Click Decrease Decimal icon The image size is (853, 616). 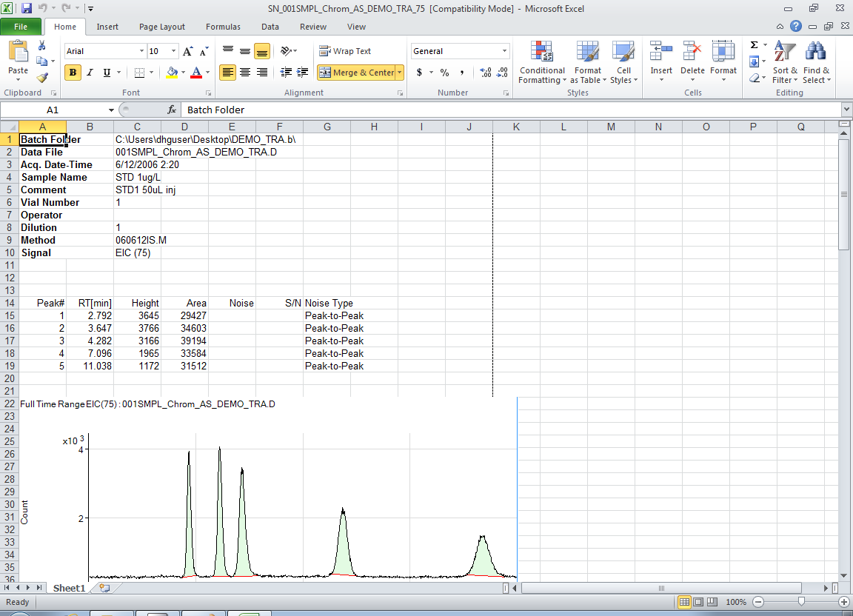point(502,73)
